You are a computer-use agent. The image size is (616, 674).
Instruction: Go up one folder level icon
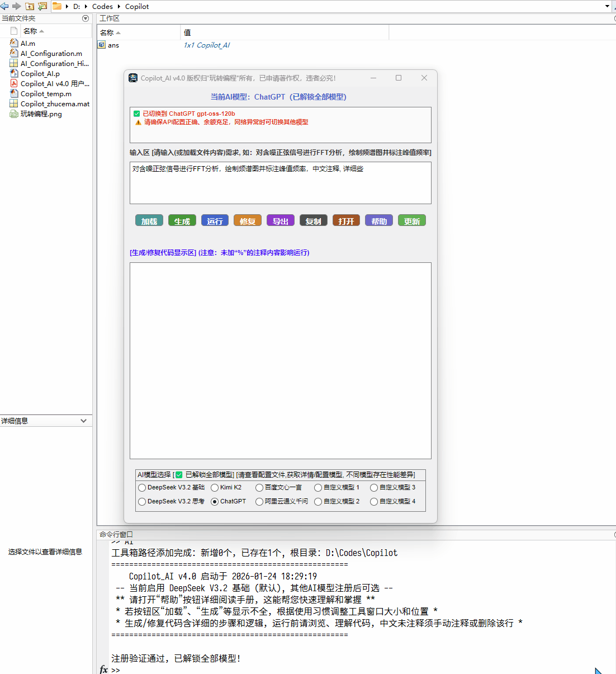30,6
